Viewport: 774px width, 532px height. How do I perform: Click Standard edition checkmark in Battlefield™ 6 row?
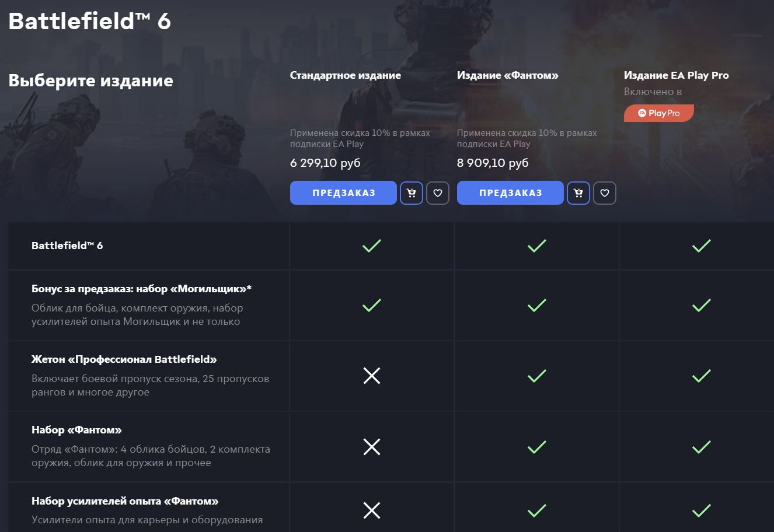click(372, 246)
